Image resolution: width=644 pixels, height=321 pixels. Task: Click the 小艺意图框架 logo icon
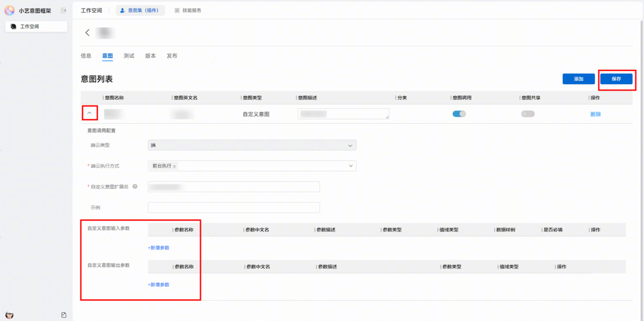pyautogui.click(x=10, y=10)
